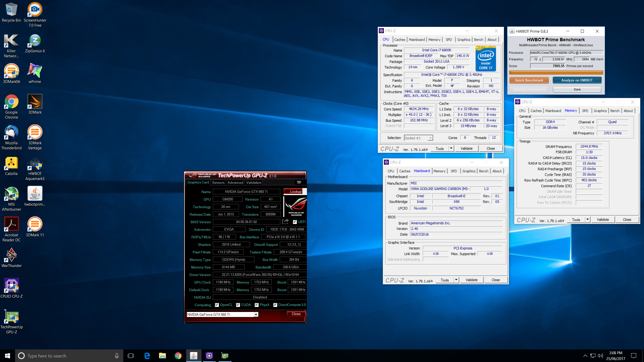Viewport: 644px width, 362px height.
Task: Open Microsoft Edge from taskbar
Action: pyautogui.click(x=147, y=356)
